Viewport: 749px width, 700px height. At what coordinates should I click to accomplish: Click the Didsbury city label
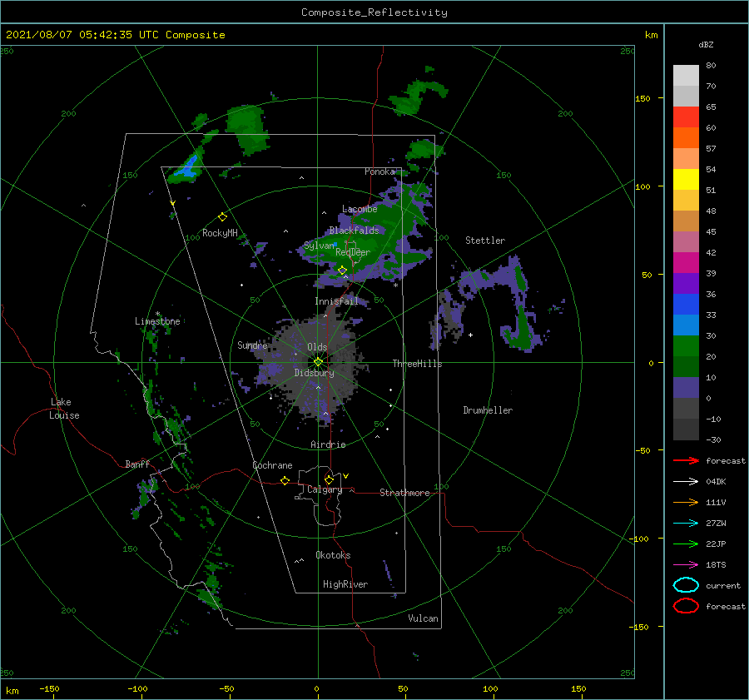pos(315,373)
